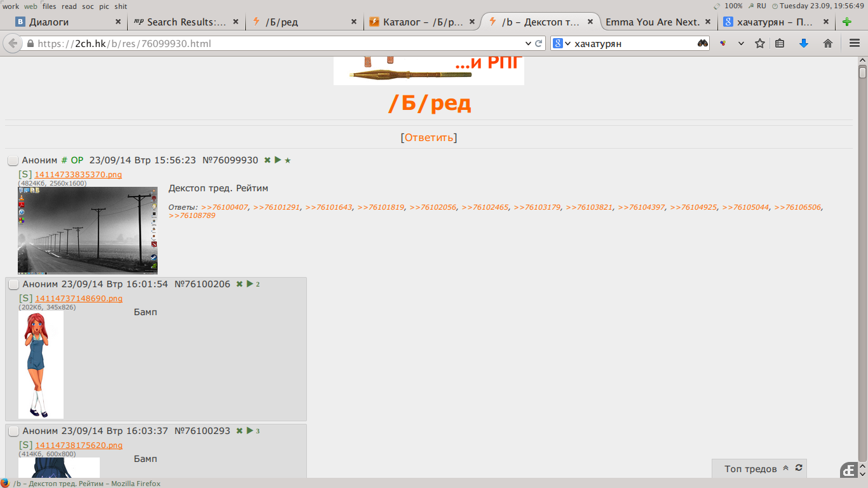Tick the checkbox for post №76100206
The image size is (868, 488).
point(13,285)
